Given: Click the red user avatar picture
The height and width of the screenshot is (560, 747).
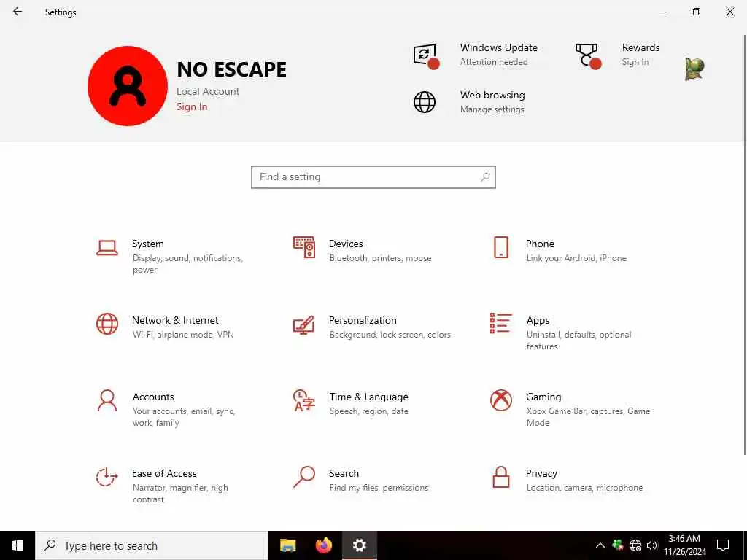Looking at the screenshot, I should click(x=128, y=86).
